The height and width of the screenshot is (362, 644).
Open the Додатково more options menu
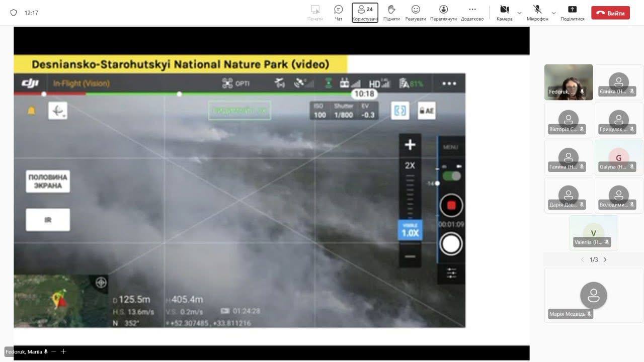(x=472, y=13)
